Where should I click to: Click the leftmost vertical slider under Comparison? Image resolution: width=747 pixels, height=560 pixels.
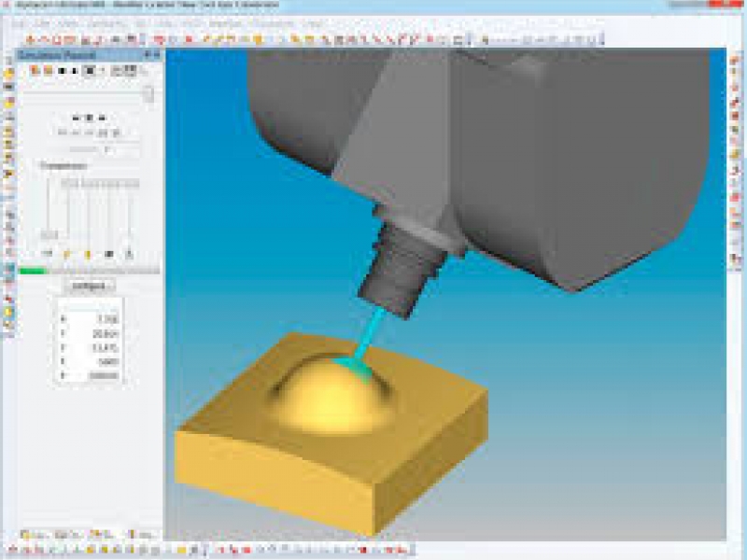(x=48, y=209)
